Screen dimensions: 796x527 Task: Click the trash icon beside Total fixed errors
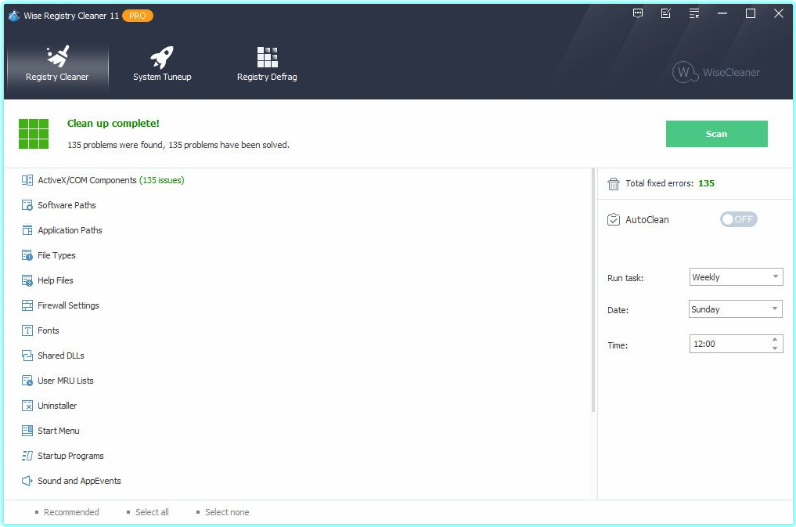coord(613,183)
